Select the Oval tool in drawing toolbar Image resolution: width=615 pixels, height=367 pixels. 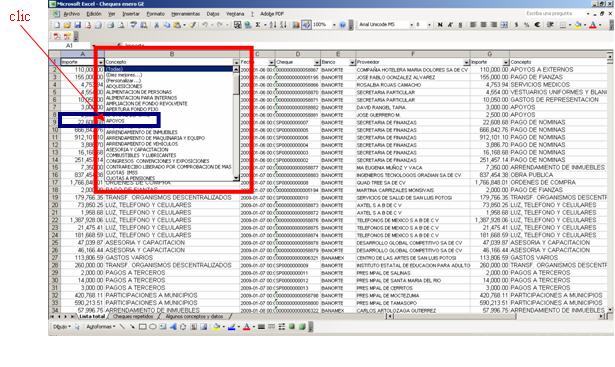coord(153,327)
